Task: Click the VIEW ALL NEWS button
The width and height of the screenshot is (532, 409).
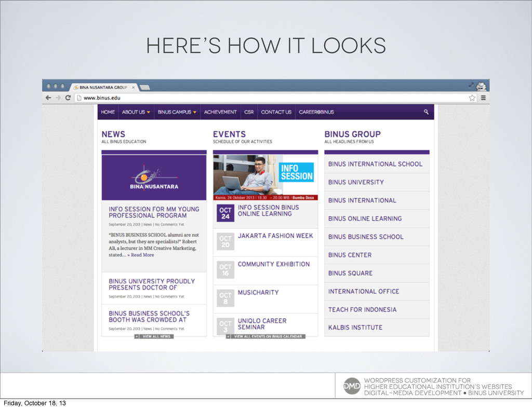Action: 154,336
